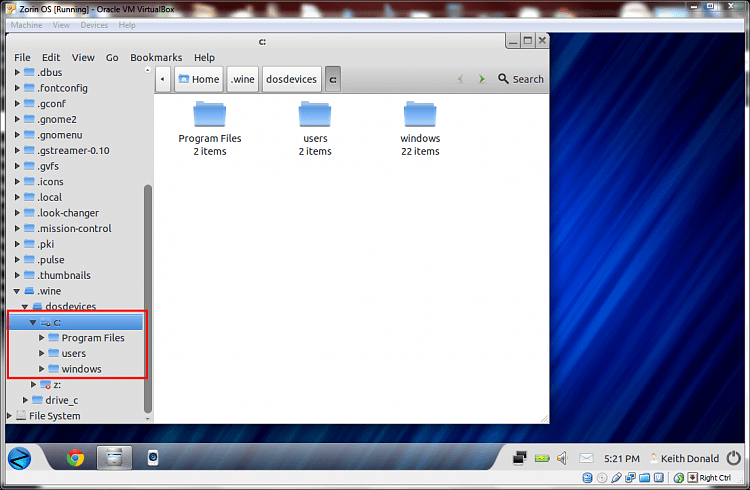The height and width of the screenshot is (490, 750).
Task: Select .look-changer in the sidebar tree
Action: (x=68, y=213)
